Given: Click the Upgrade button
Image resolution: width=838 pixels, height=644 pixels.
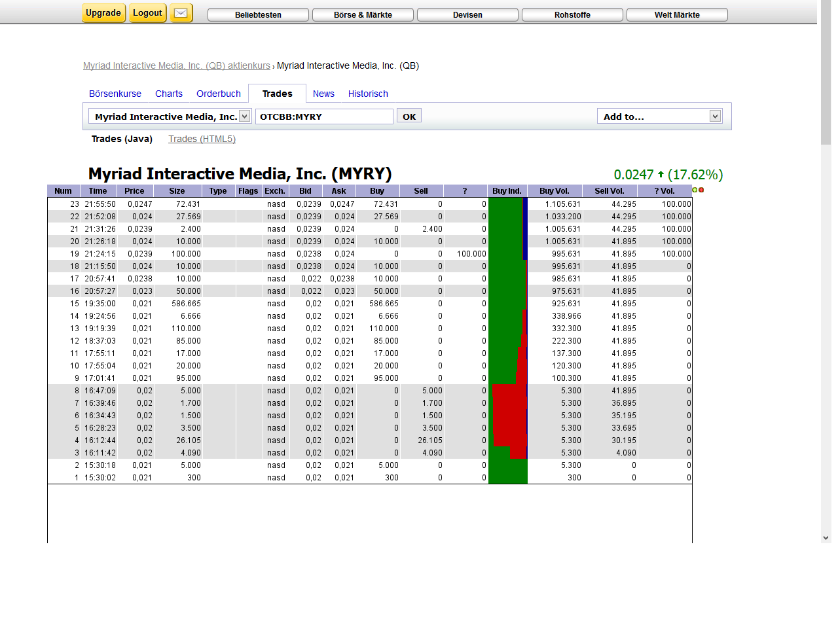Looking at the screenshot, I should (103, 13).
